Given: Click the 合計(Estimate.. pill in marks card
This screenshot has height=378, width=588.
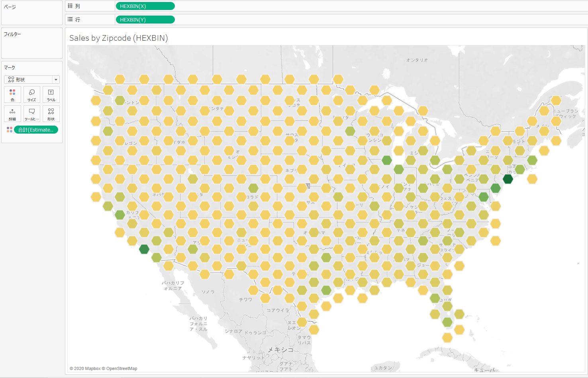Looking at the screenshot, I should [36, 130].
